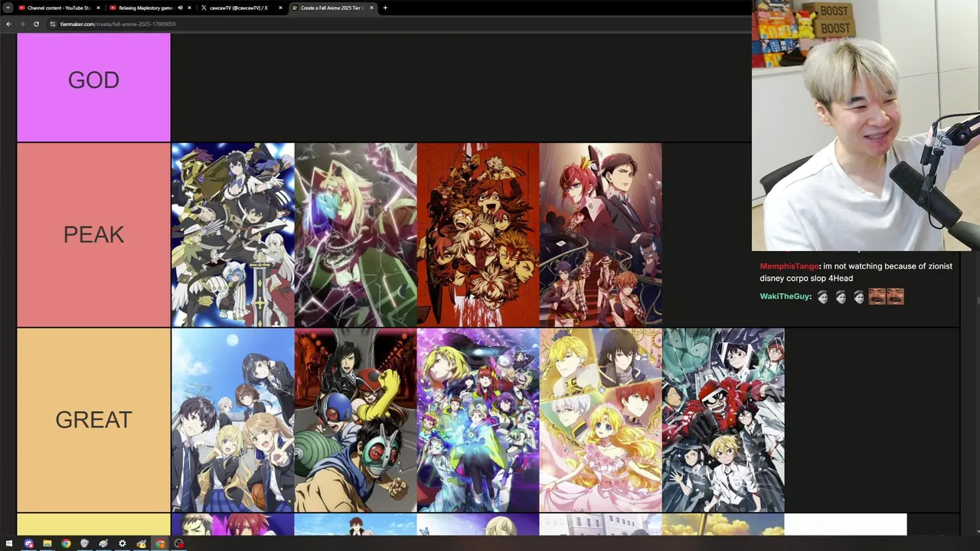Open the Windows Start menu
This screenshot has width=980, height=551.
(x=9, y=544)
